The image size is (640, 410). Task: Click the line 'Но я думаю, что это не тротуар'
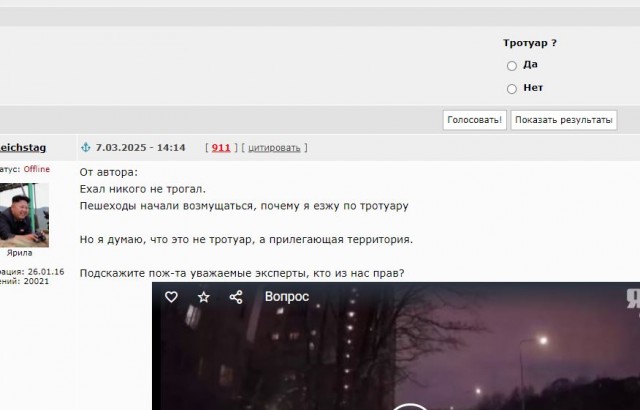[x=246, y=239]
